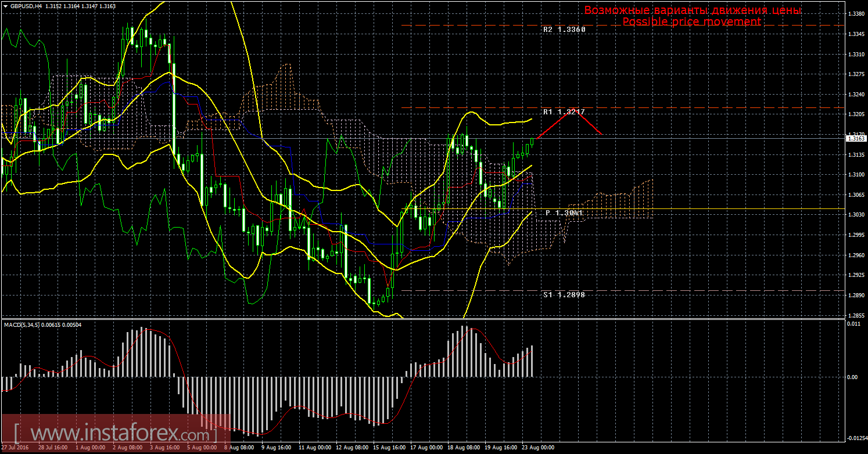Viewport: 868px width, 454px height.
Task: Click the 'Possible price movement' red text
Action: [691, 21]
